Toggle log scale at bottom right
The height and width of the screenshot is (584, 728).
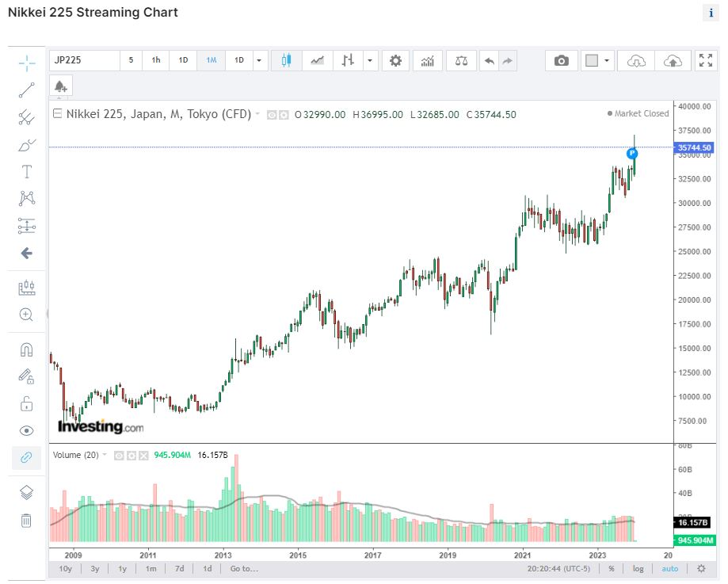point(638,569)
